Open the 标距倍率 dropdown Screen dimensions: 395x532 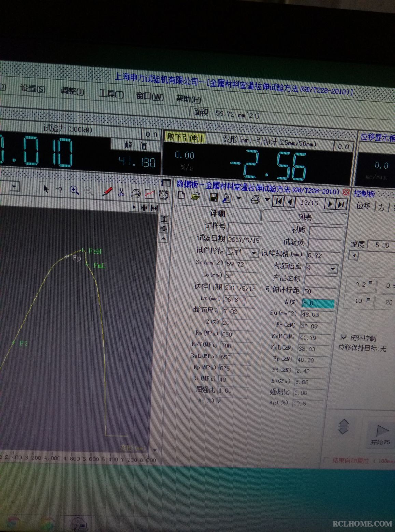click(333, 269)
